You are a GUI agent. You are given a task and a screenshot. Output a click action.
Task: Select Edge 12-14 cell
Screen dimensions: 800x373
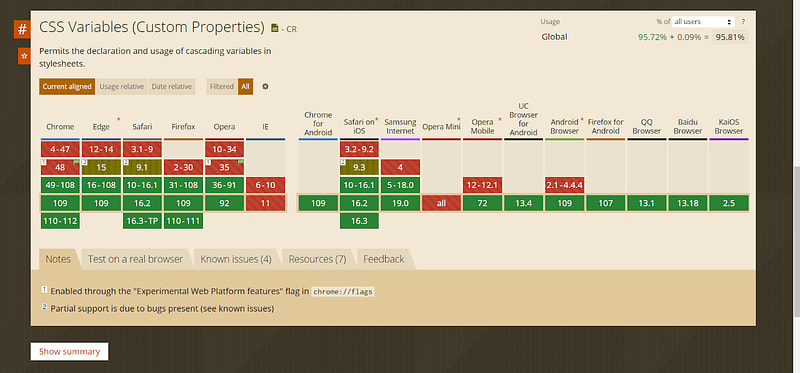pyautogui.click(x=102, y=150)
